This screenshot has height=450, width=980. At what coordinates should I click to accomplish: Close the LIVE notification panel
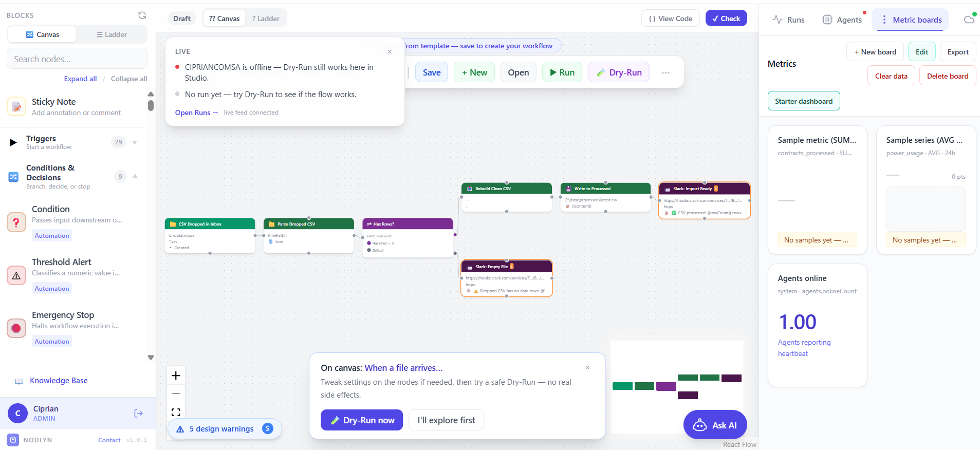click(390, 51)
